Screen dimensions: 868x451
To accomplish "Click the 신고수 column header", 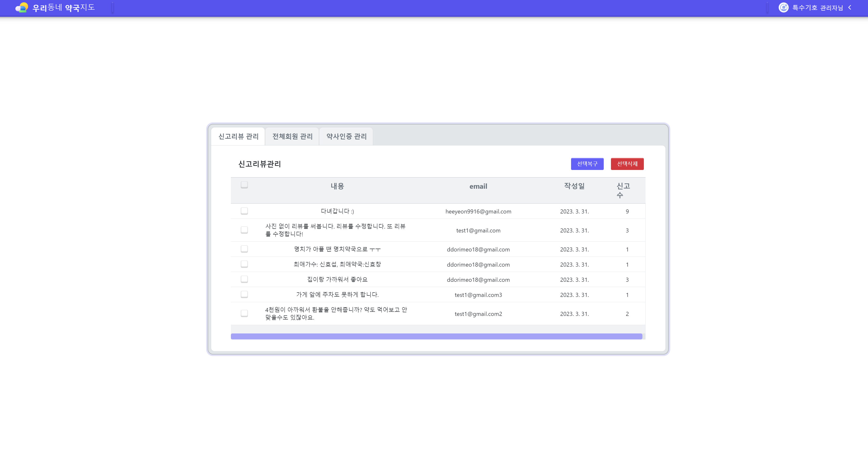I will point(623,190).
